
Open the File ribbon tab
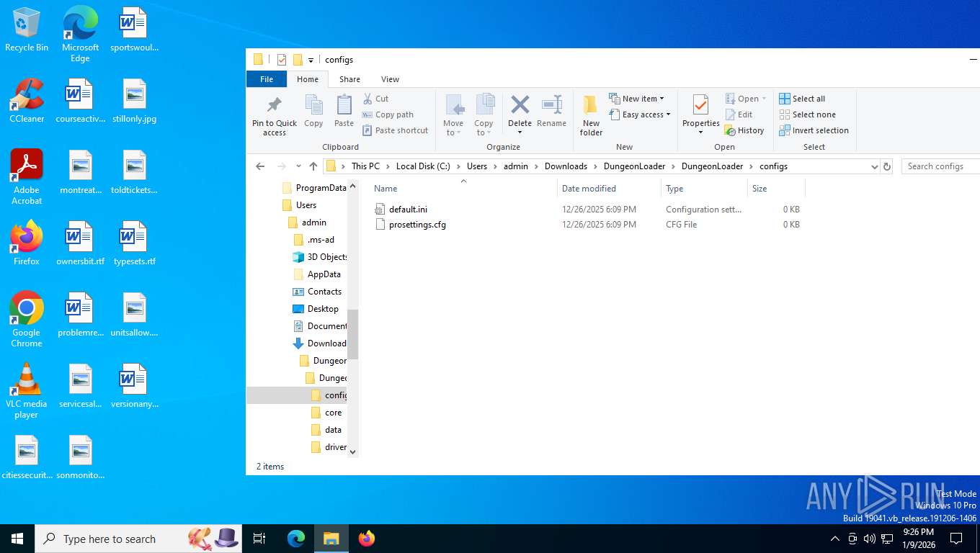coord(267,79)
